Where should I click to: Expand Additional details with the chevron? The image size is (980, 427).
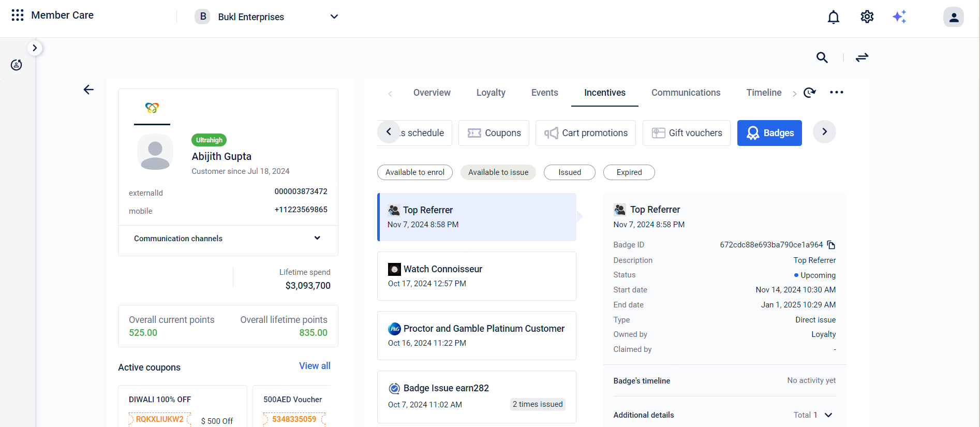828,415
